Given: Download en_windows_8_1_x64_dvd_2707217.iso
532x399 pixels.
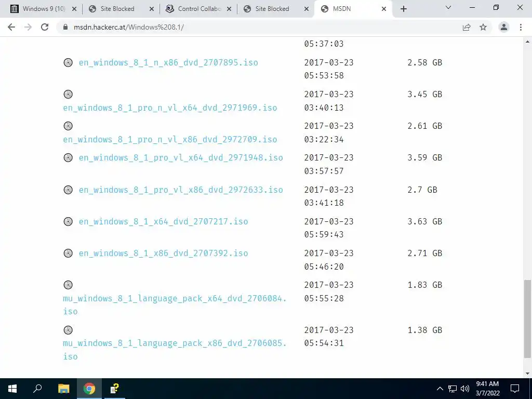Looking at the screenshot, I should pos(163,221).
